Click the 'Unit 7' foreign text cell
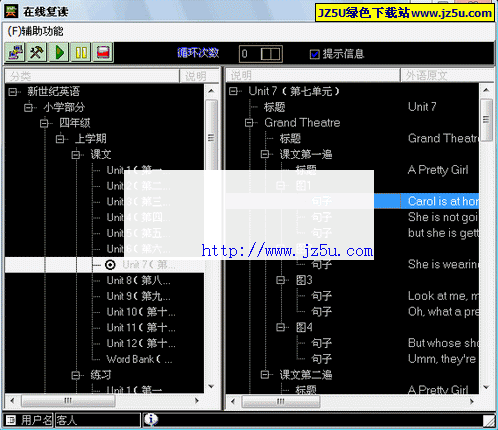This screenshot has width=498, height=430. point(422,107)
